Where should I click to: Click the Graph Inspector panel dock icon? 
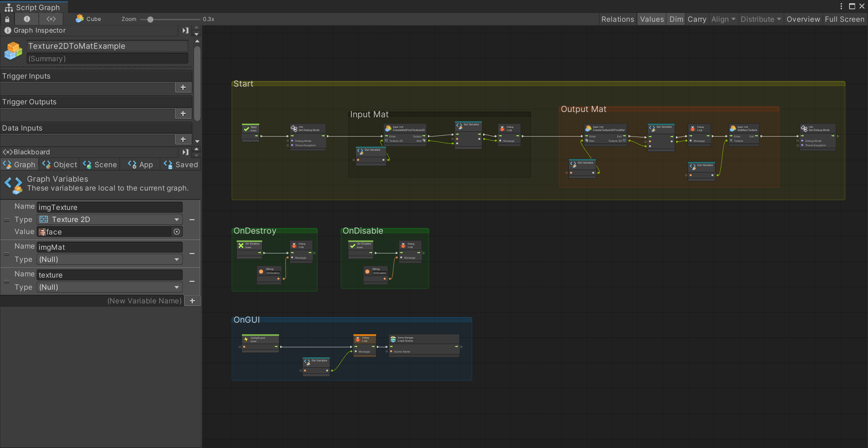tap(185, 31)
